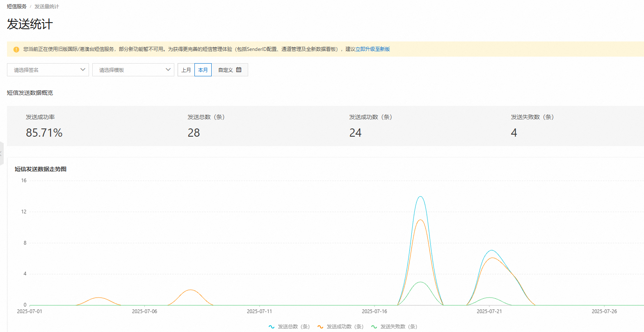Click the 发送量统计 breadcrumb item
The image size is (644, 332).
click(47, 7)
